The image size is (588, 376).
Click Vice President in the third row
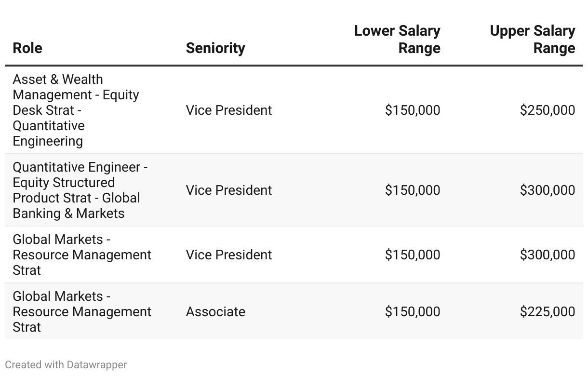(229, 255)
